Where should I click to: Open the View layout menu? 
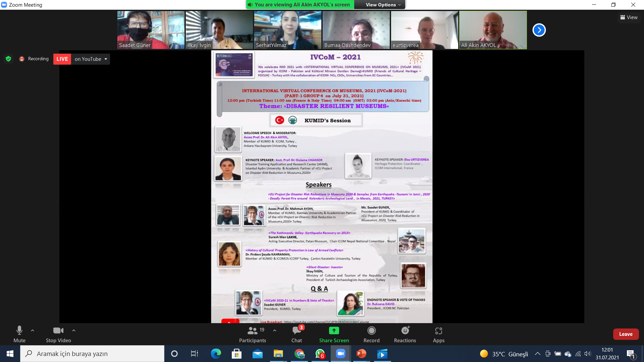pyautogui.click(x=629, y=17)
